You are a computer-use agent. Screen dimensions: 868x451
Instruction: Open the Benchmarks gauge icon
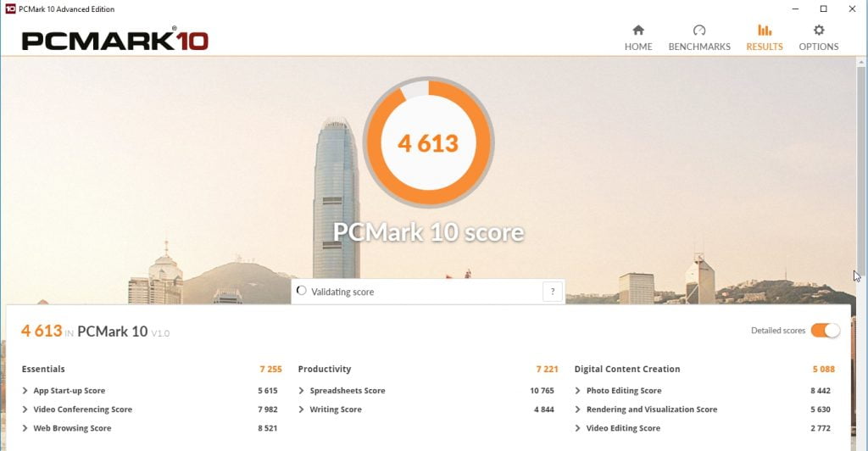pyautogui.click(x=699, y=30)
